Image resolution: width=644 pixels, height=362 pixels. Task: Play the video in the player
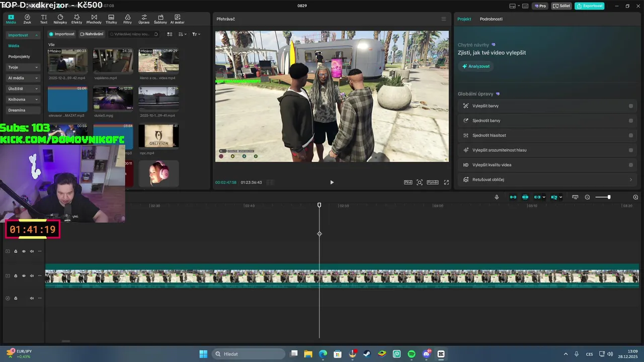(x=332, y=183)
